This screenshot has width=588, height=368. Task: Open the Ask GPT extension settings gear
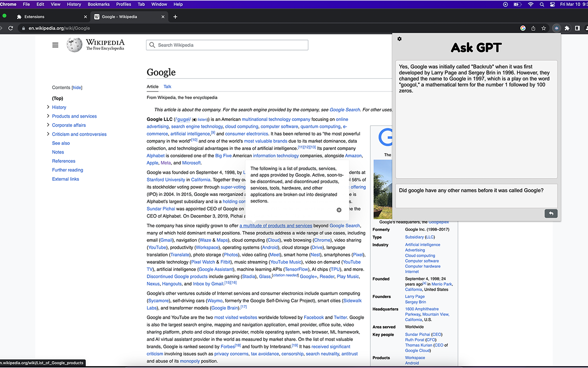point(399,39)
